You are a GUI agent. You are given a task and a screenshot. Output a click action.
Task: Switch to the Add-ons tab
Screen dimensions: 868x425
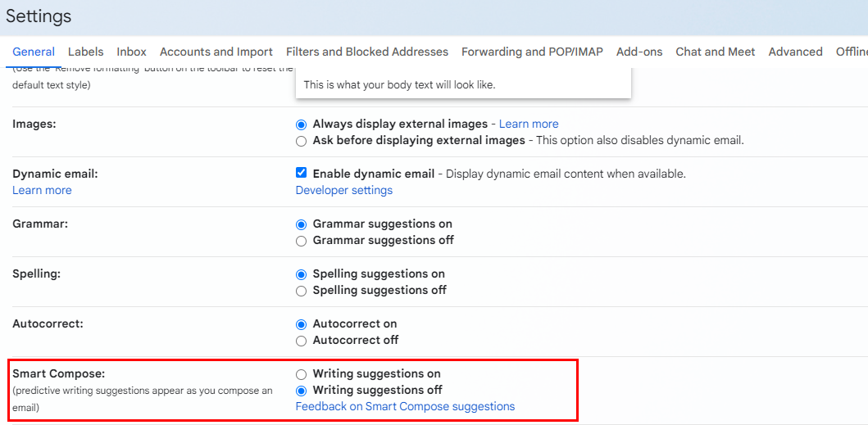pyautogui.click(x=639, y=52)
